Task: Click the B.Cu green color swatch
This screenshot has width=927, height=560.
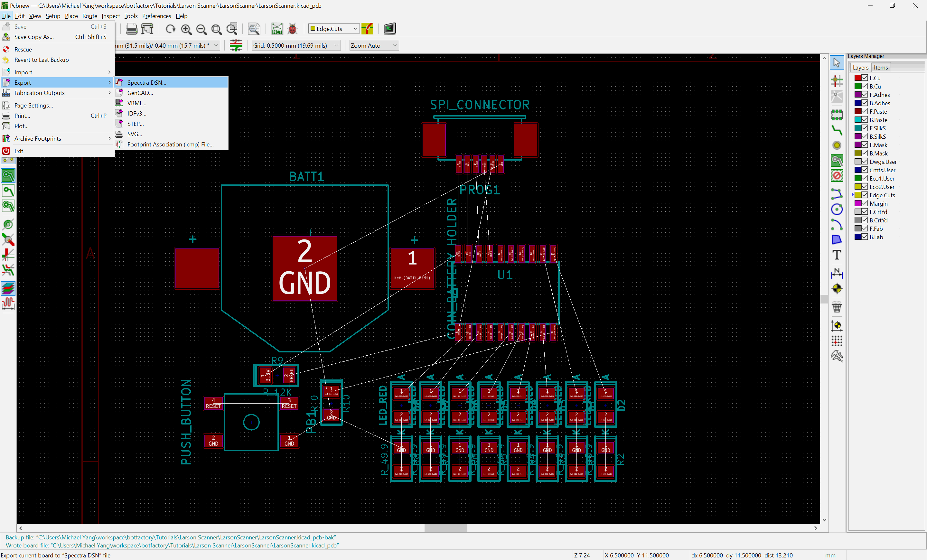Action: pos(857,87)
